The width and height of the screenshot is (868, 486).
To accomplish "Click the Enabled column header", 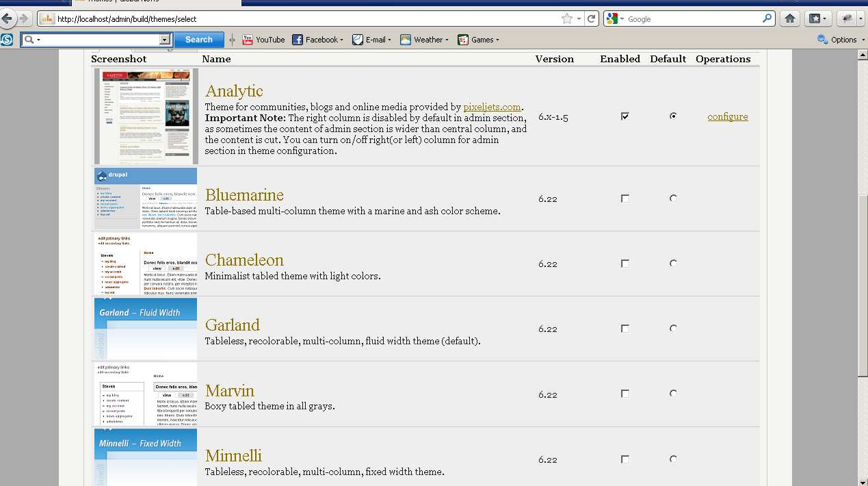I will pyautogui.click(x=620, y=59).
